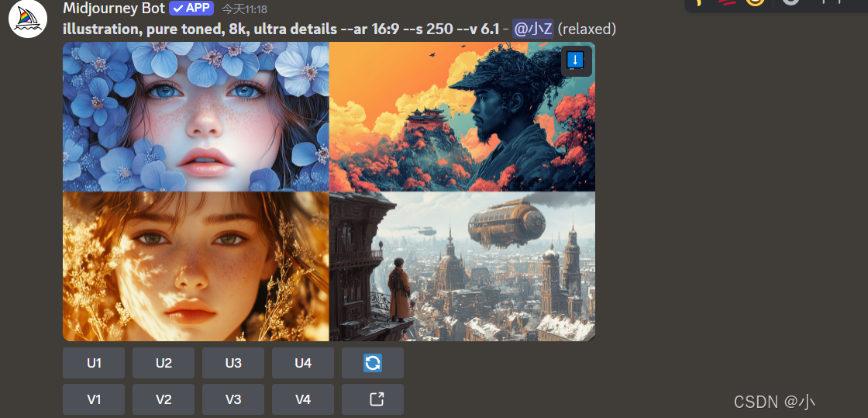Create variations of image one with V1
Viewport: 868px width, 418px height.
pos(94,399)
